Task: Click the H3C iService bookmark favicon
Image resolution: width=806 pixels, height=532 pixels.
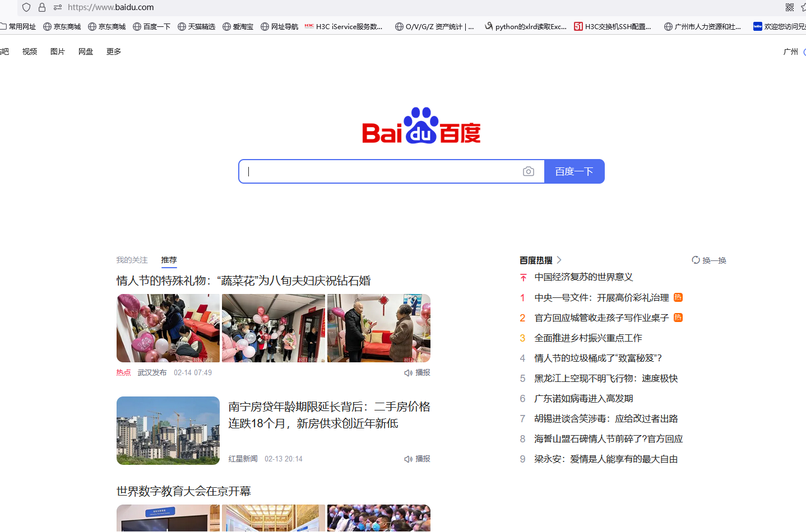Action: [x=309, y=26]
